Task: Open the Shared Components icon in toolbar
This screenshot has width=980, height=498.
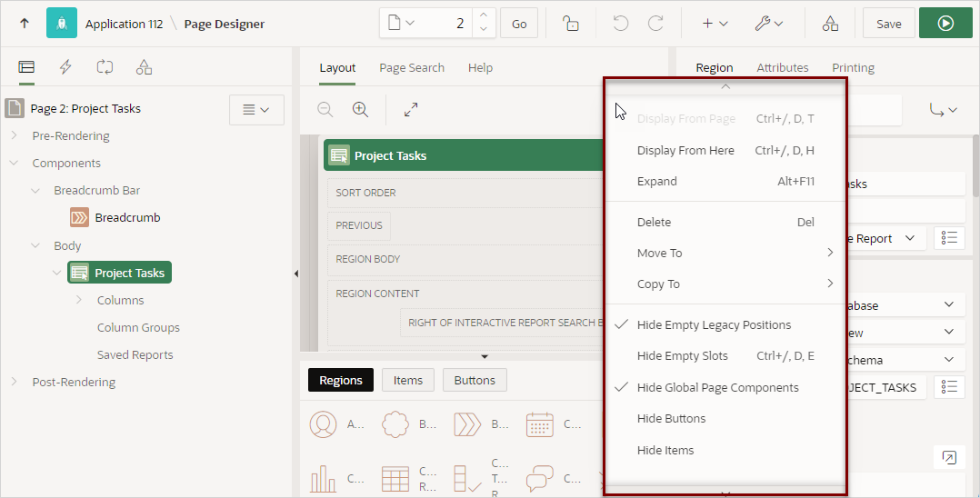Action: [830, 24]
